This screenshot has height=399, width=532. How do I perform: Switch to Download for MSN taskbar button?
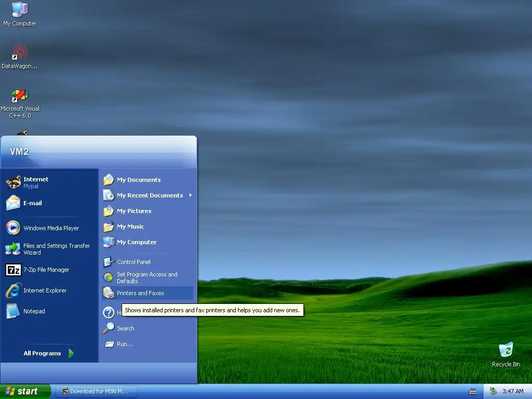(x=96, y=391)
